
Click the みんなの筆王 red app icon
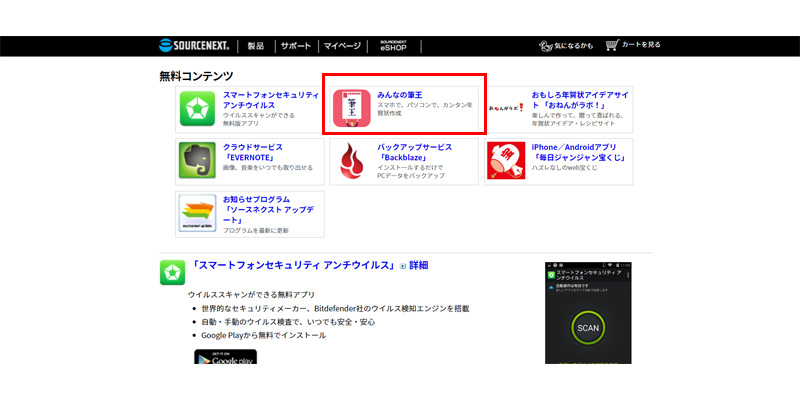352,108
